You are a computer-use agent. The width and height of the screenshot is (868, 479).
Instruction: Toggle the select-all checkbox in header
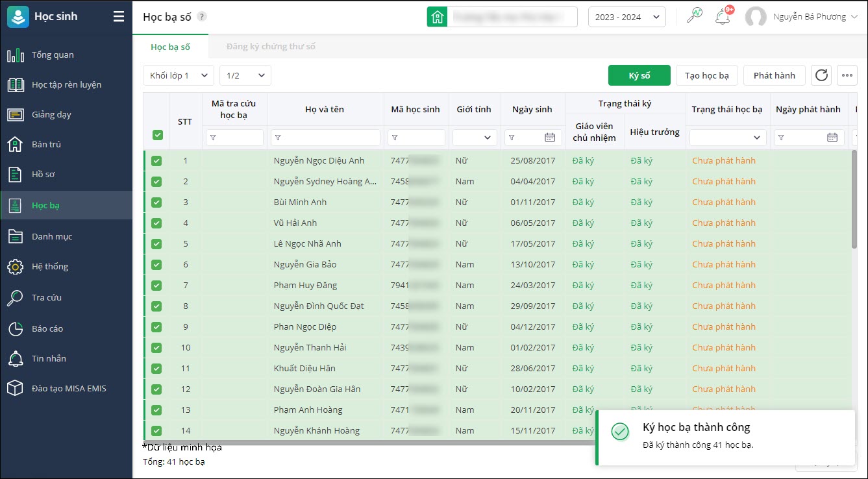pos(157,135)
